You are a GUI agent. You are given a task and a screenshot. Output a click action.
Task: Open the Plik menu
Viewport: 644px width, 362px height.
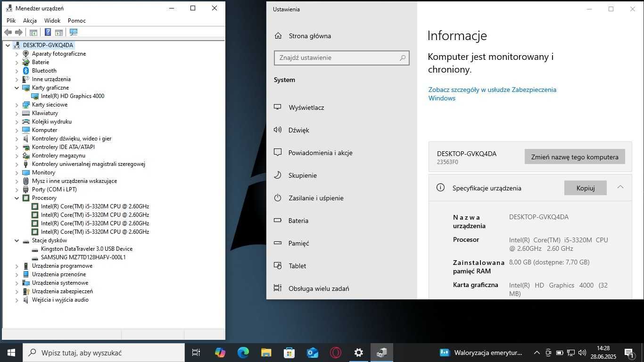[x=11, y=21]
